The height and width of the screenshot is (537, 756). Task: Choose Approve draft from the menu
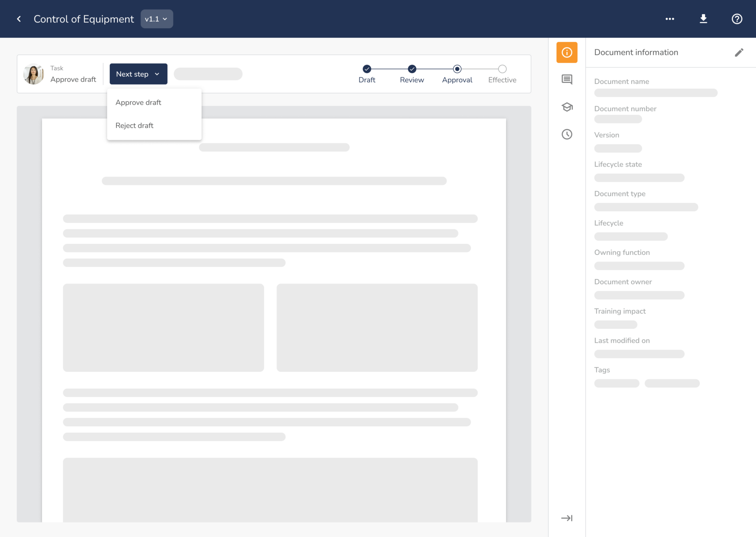(x=138, y=103)
